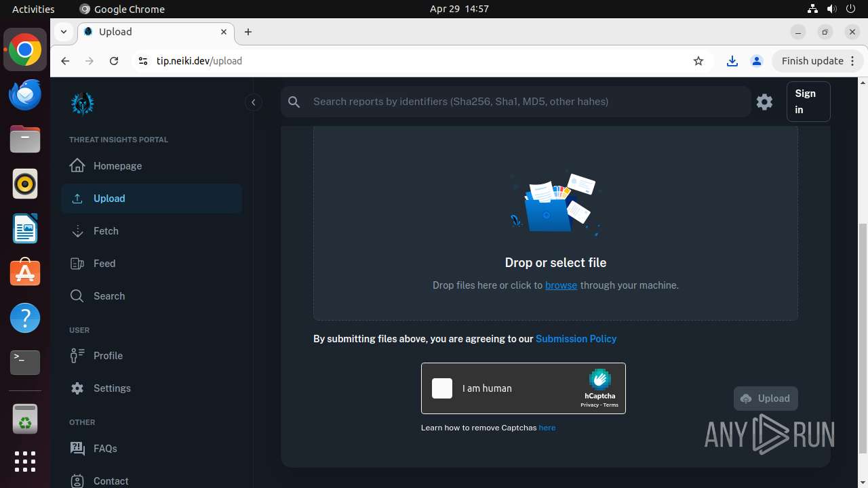Click the Upload submit button
This screenshot has width=868, height=488.
[766, 399]
